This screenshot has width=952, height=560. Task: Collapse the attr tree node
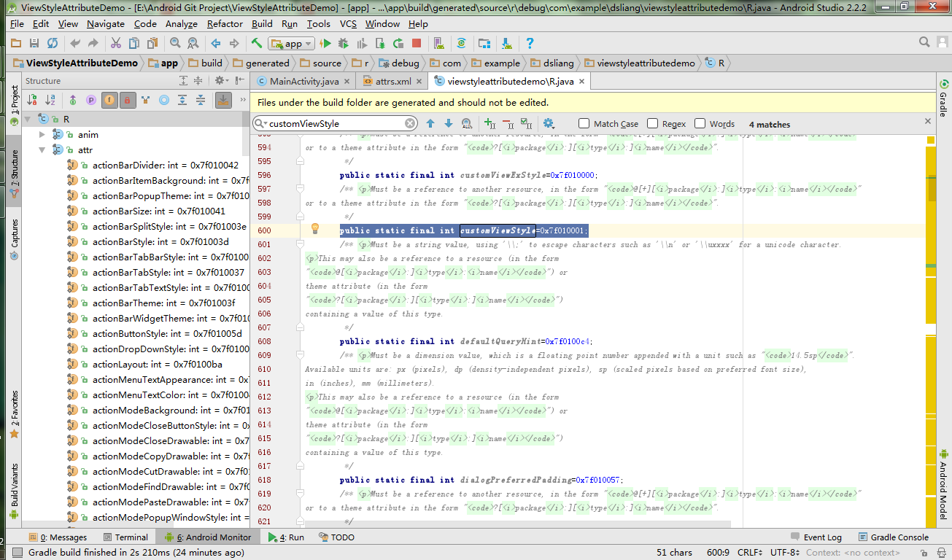(x=42, y=149)
